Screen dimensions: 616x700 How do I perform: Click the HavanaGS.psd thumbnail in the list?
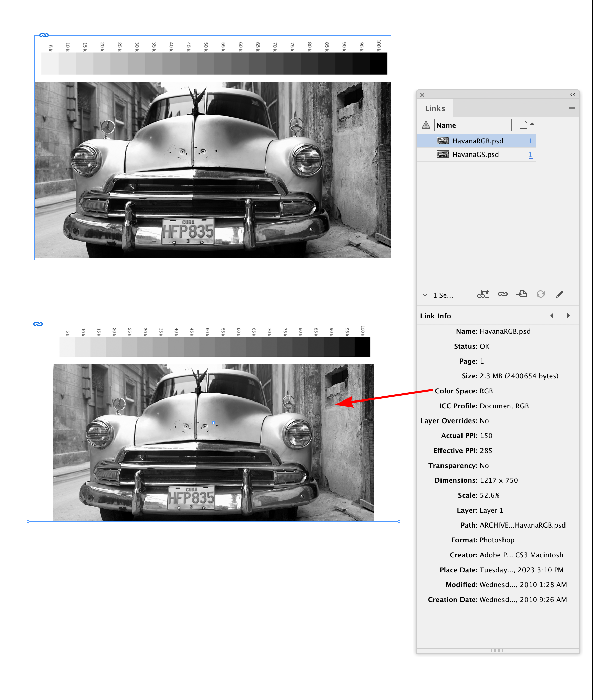pyautogui.click(x=443, y=155)
